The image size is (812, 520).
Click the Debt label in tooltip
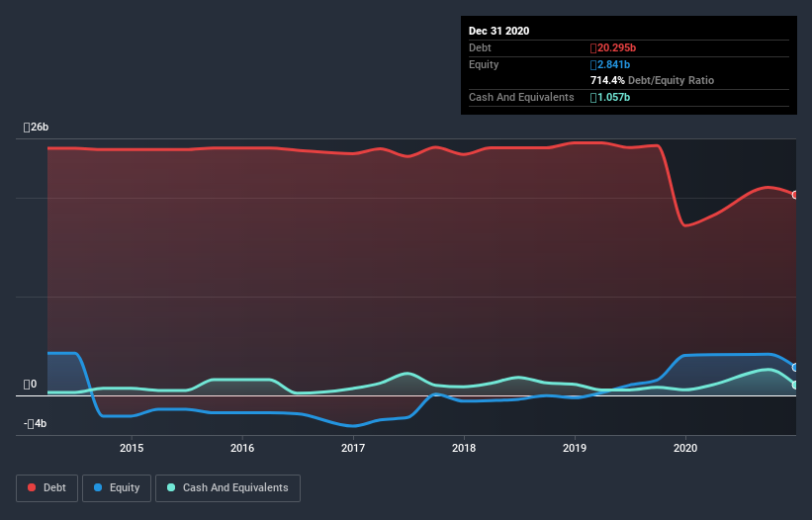[480, 48]
